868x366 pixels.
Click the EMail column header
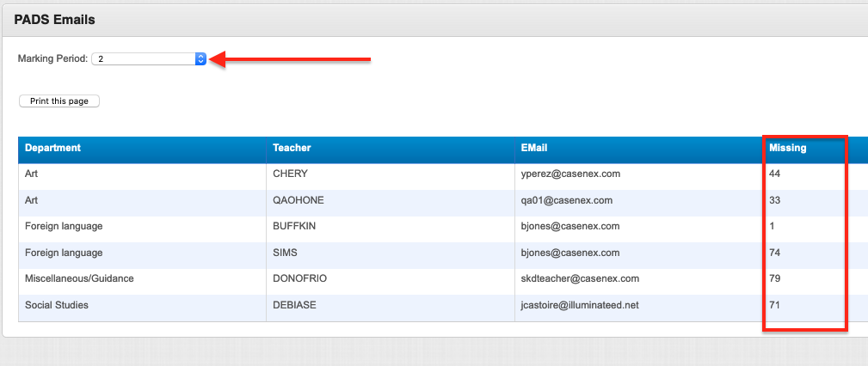(x=534, y=148)
